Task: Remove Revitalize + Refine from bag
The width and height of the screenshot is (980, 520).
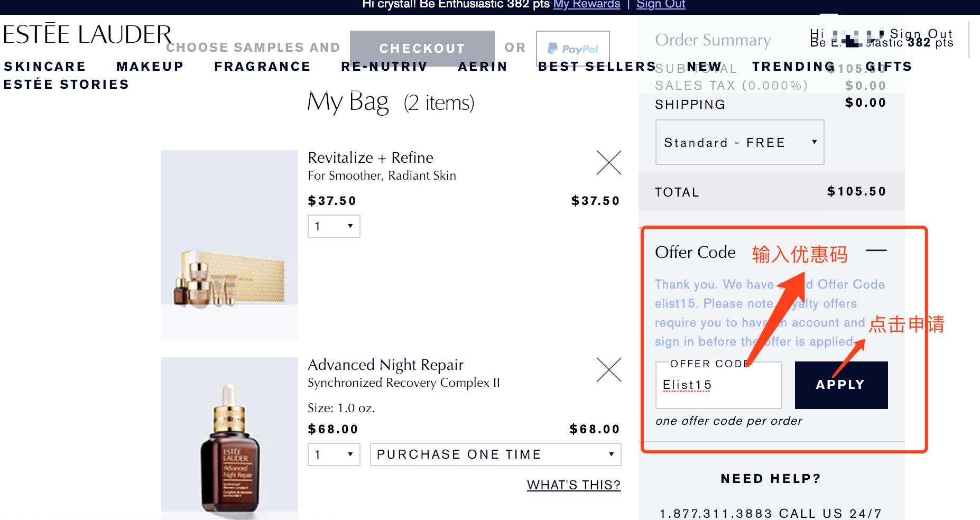Action: pyautogui.click(x=608, y=163)
